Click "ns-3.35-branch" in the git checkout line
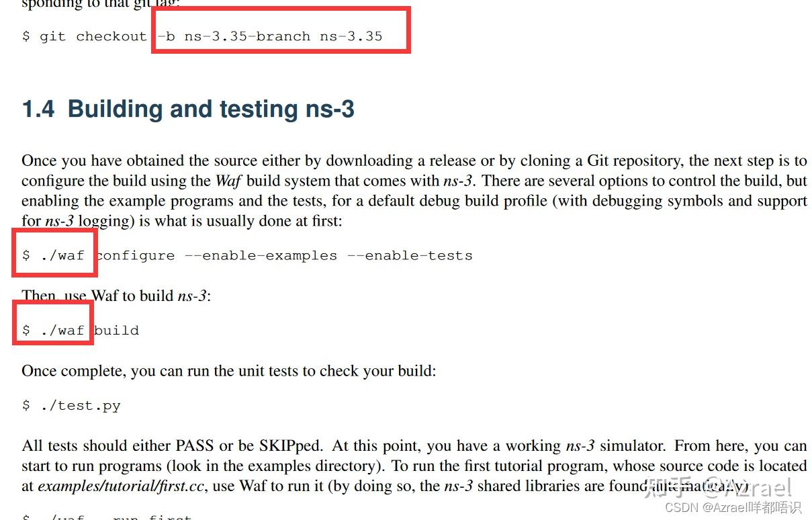 pos(247,36)
